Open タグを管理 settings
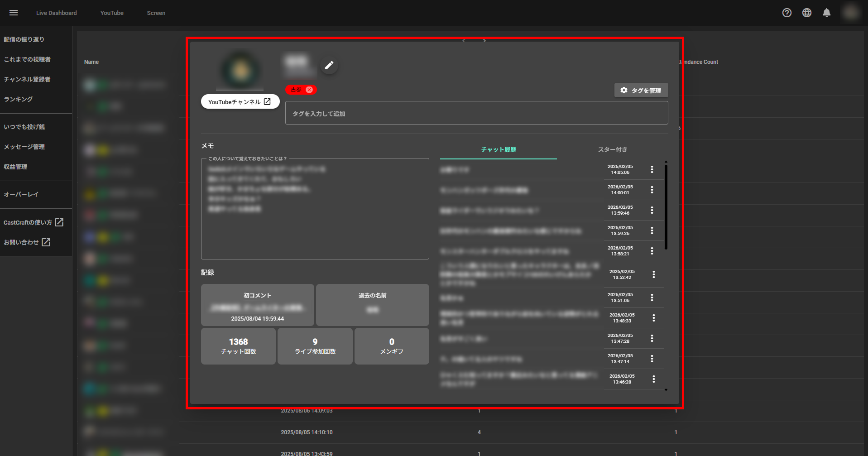The width and height of the screenshot is (868, 456). [641, 90]
